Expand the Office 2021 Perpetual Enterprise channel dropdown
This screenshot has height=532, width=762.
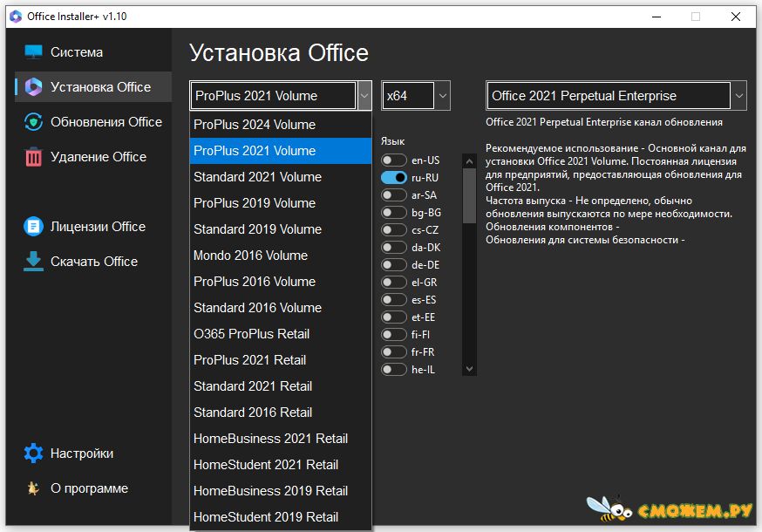pos(738,96)
